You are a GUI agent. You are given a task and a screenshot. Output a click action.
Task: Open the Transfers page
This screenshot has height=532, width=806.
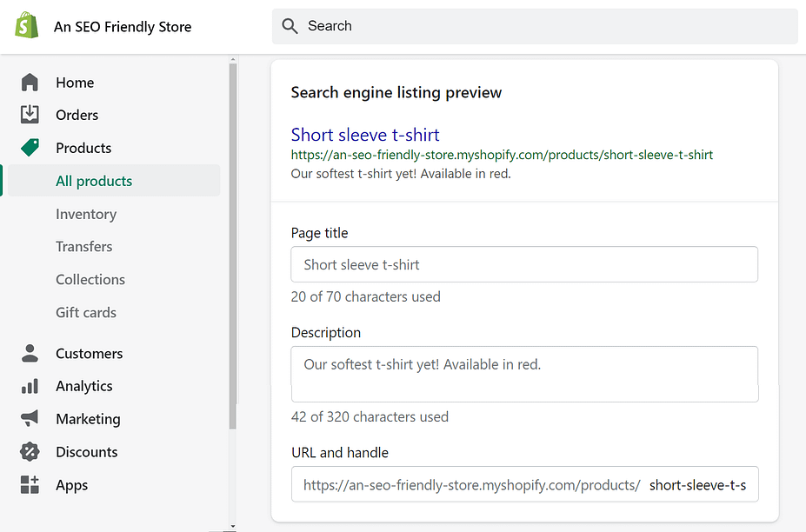(x=84, y=246)
